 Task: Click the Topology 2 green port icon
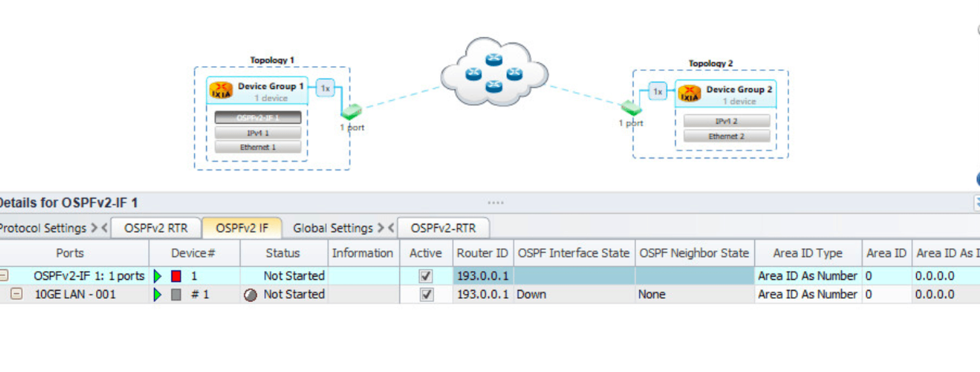point(631,107)
